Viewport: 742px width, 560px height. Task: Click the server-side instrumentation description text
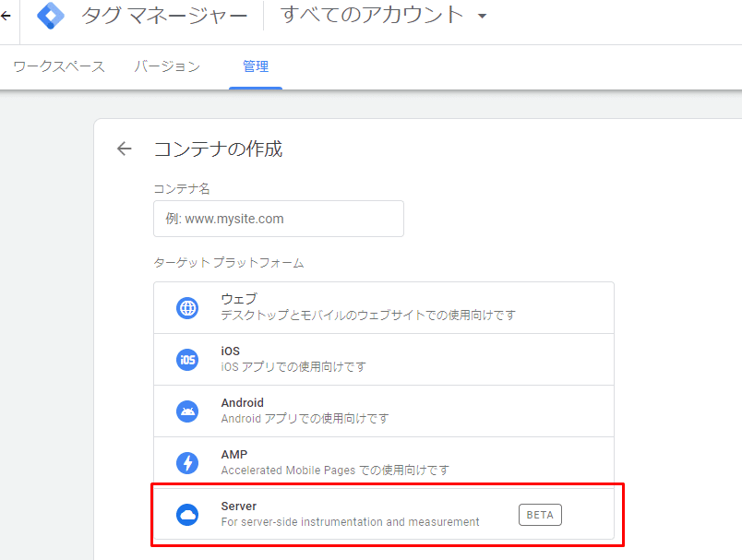click(350, 521)
